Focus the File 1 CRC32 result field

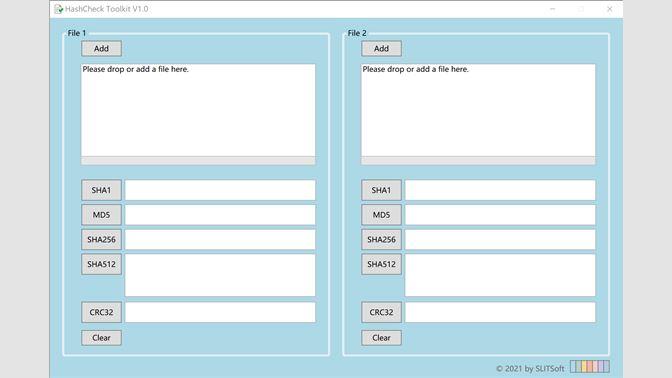[x=220, y=312]
